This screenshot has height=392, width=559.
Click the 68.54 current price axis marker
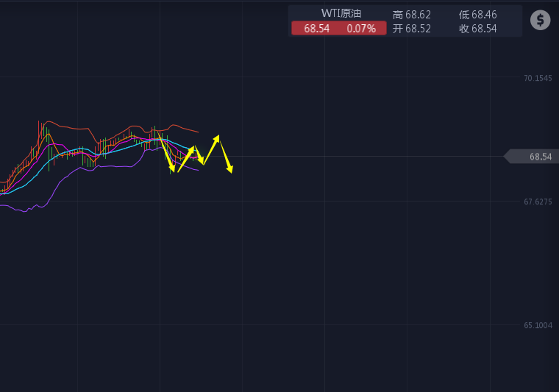click(532, 157)
